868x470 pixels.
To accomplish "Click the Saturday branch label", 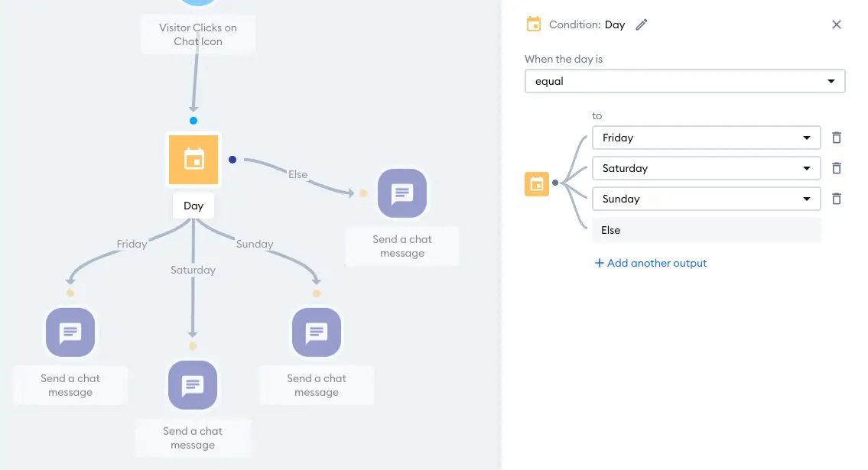I will [x=193, y=270].
